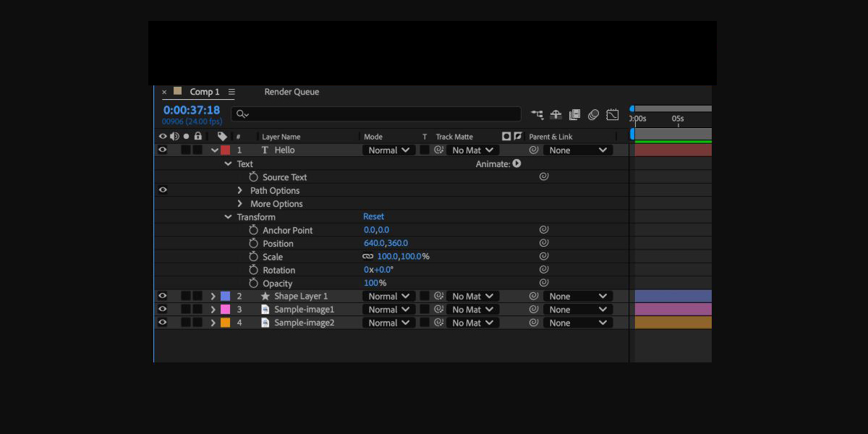Hide the Hello text layer
This screenshot has width=868, height=434.
(163, 150)
